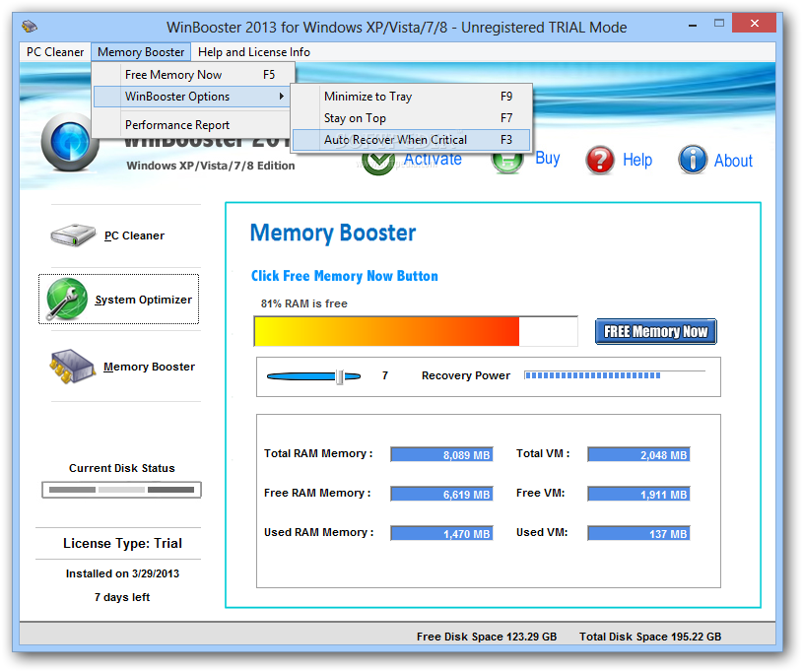Click 'Installed on 3/29/2013' text
This screenshot has height=672, width=803.
[x=122, y=573]
